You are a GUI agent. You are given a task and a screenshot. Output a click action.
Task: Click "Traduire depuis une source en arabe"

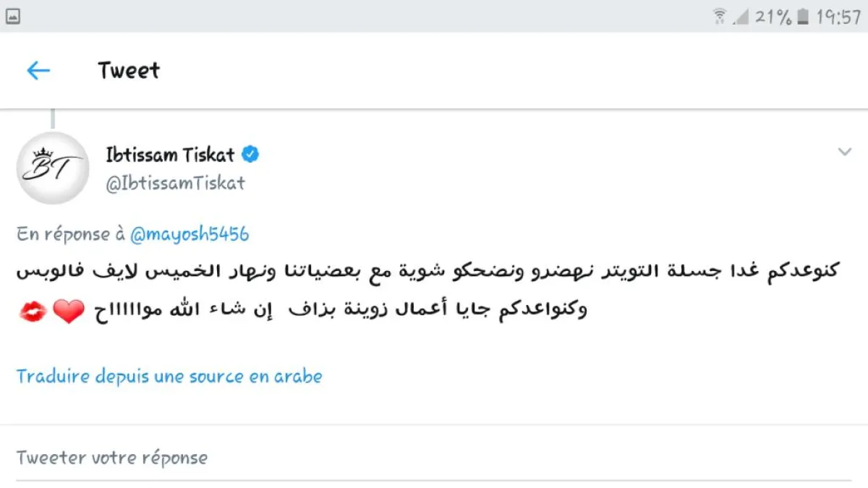pos(169,377)
